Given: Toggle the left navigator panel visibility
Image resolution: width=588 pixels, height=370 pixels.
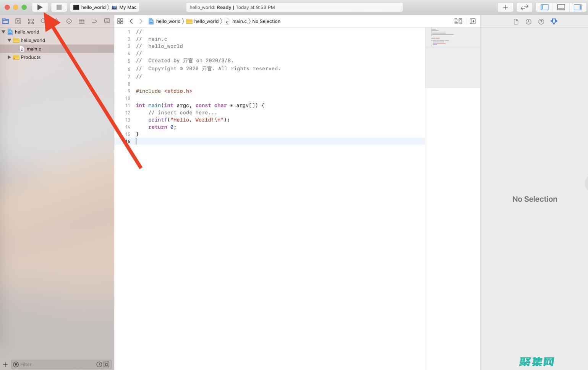Looking at the screenshot, I should click(x=544, y=7).
